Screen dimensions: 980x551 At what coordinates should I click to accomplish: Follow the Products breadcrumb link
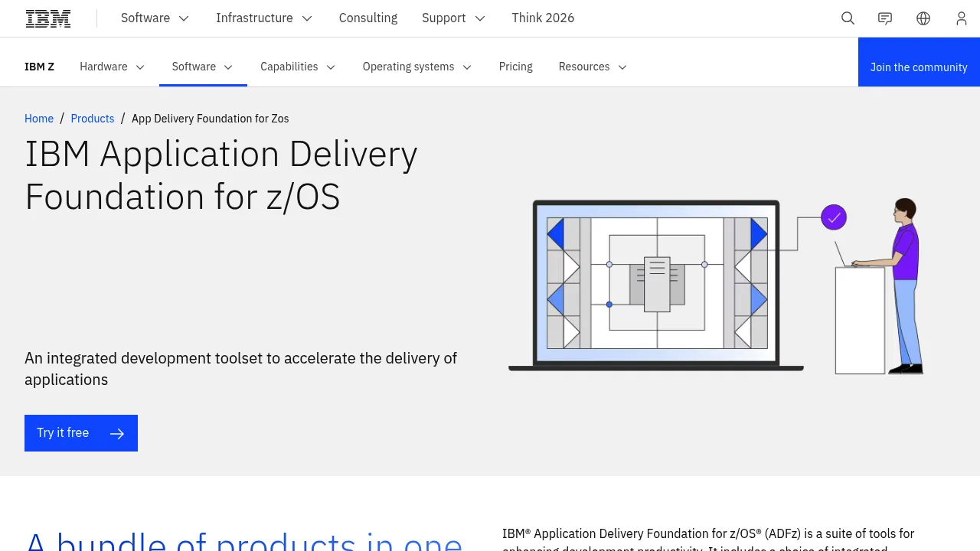click(x=93, y=119)
